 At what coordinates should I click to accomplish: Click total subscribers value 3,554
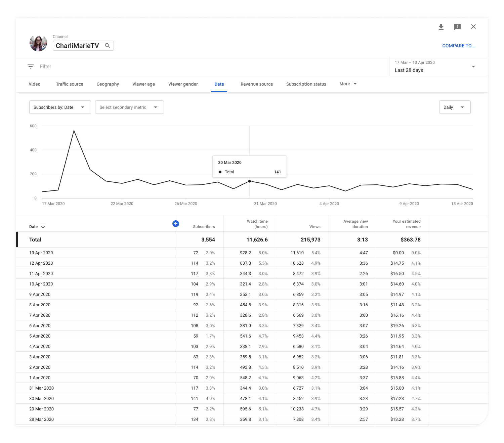[208, 239]
